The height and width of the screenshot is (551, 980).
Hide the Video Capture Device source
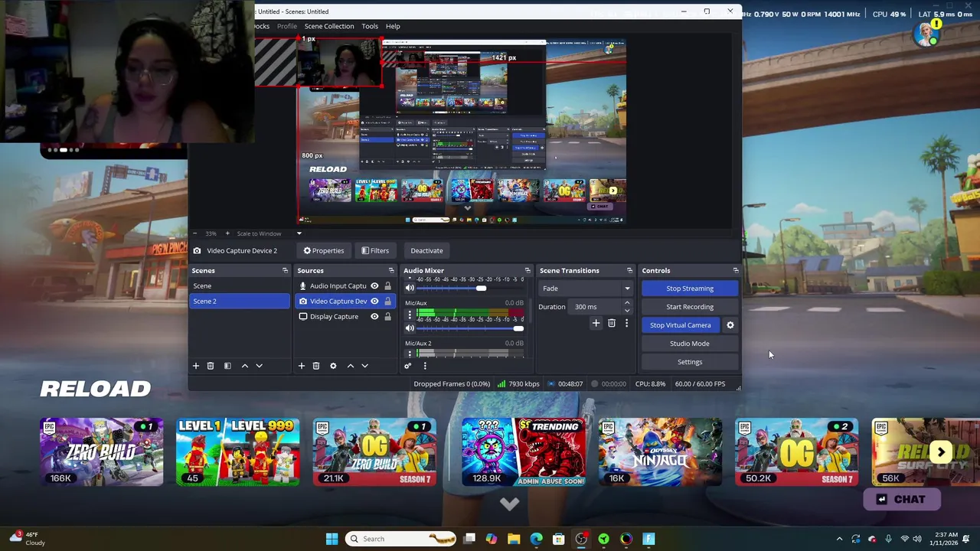(x=374, y=301)
